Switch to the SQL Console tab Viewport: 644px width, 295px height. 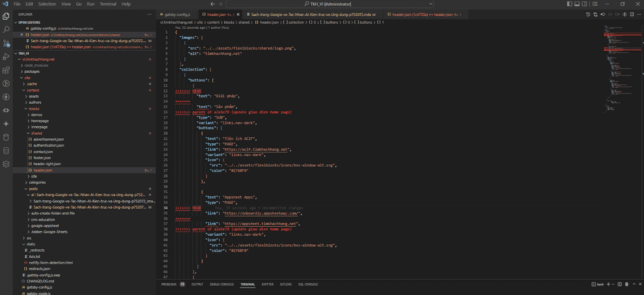point(308,284)
